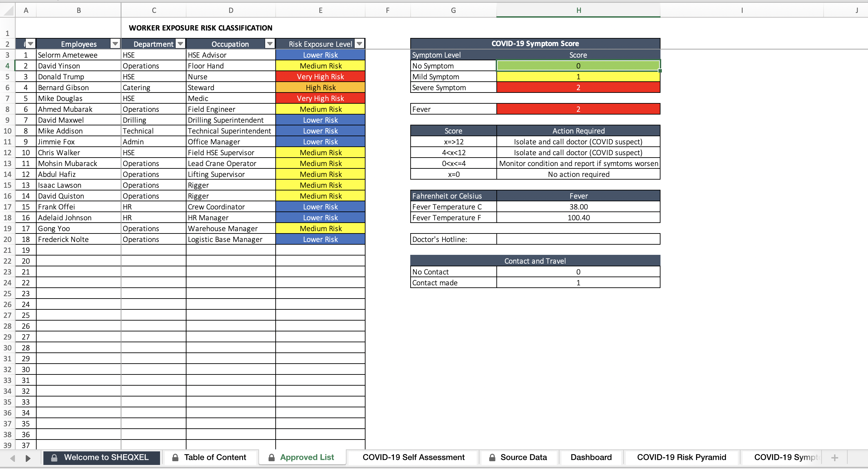Select the cell 'Crew Coordinator'
The height and width of the screenshot is (469, 868).
click(x=231, y=207)
